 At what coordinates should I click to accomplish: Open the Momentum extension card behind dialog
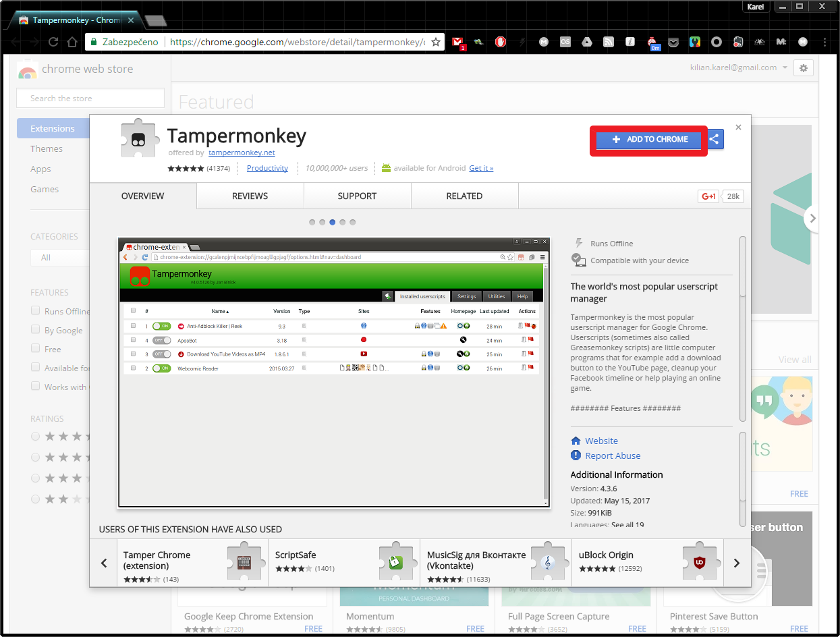coord(414,611)
